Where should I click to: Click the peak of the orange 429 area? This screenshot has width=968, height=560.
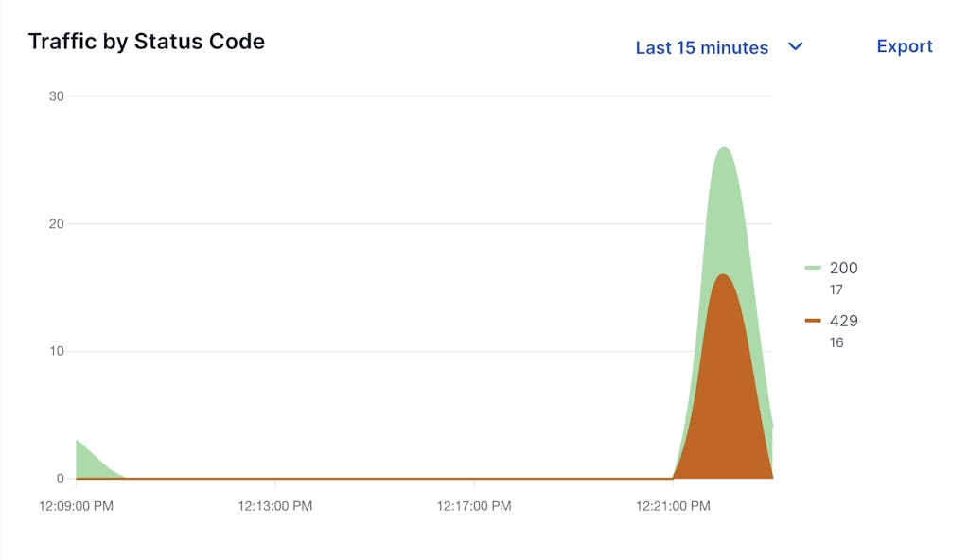[723, 284]
